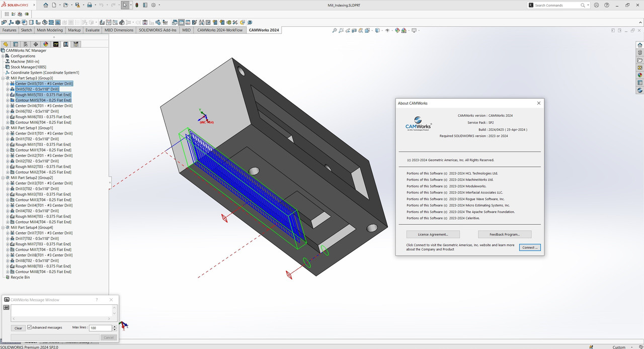The width and height of the screenshot is (644, 349).
Task: Open the ConfigurationManager tab icon
Action: (26, 44)
